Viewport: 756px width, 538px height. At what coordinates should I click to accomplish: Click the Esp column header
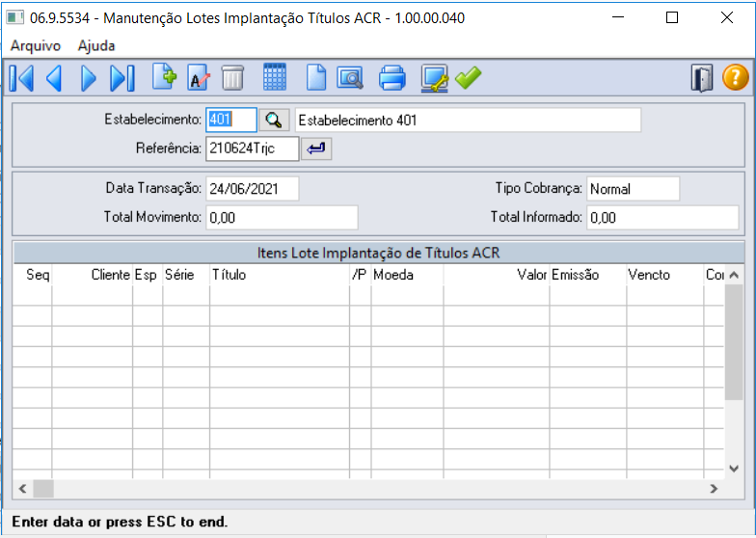tap(148, 275)
